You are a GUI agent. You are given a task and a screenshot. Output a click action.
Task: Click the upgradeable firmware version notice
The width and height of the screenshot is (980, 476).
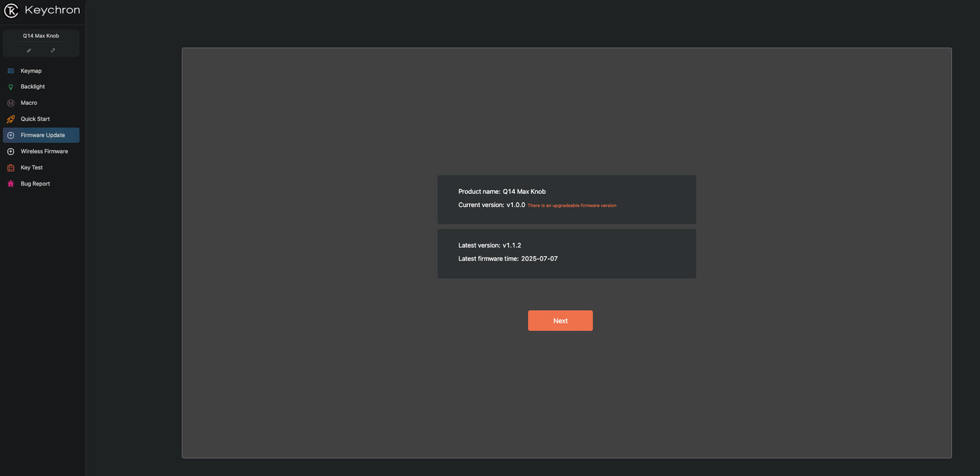point(572,206)
